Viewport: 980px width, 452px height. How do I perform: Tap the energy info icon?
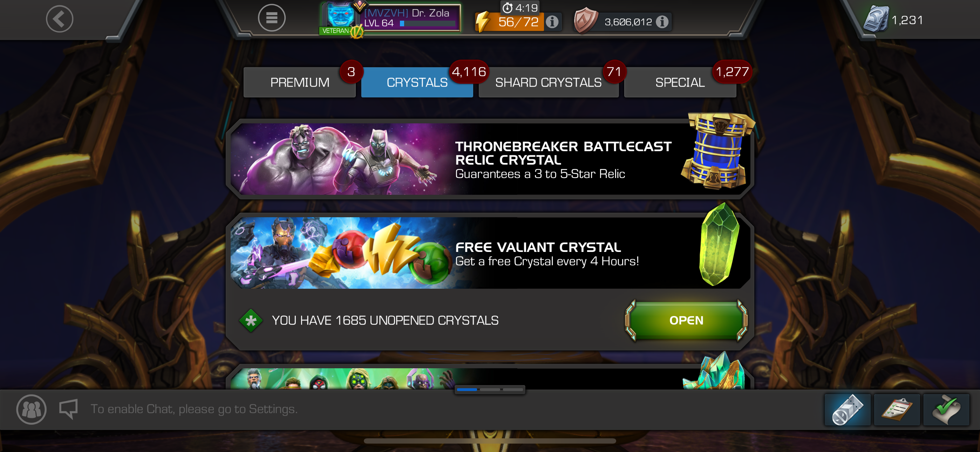click(x=552, y=22)
